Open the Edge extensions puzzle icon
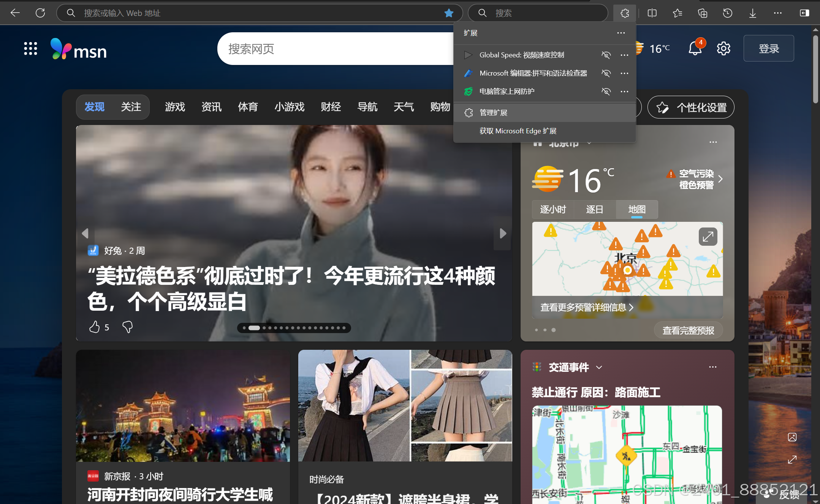 click(624, 13)
